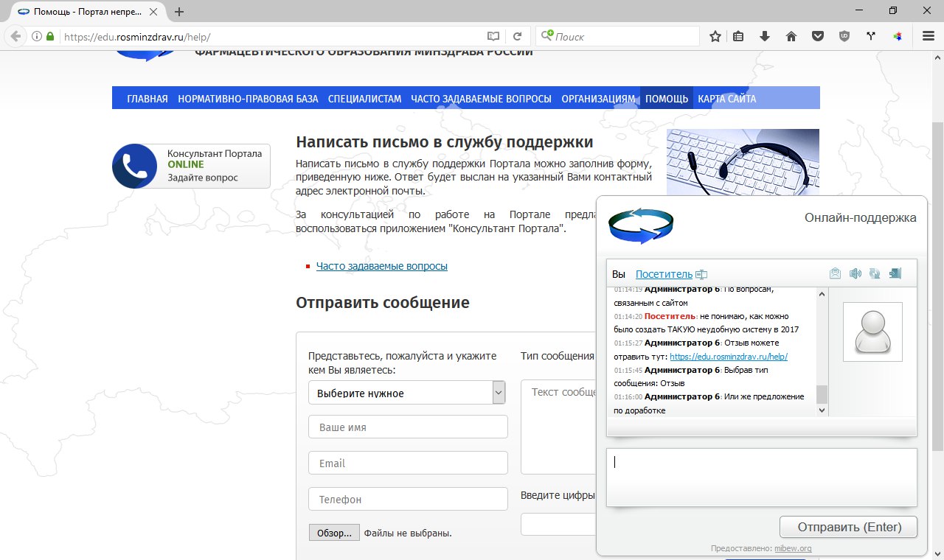This screenshot has height=560, width=944.
Task: Click the phone icon of Консультант Портала
Action: click(135, 166)
